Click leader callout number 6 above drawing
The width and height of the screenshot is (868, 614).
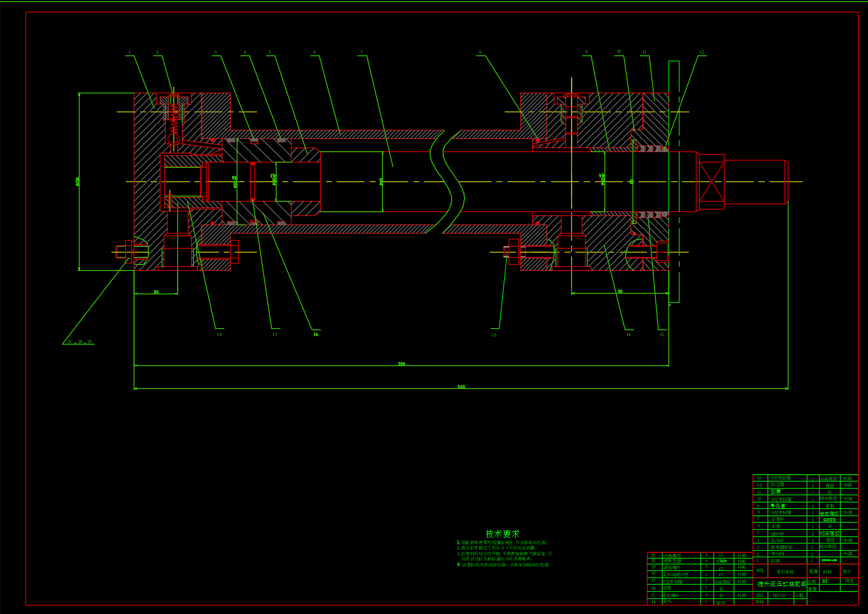(x=314, y=52)
